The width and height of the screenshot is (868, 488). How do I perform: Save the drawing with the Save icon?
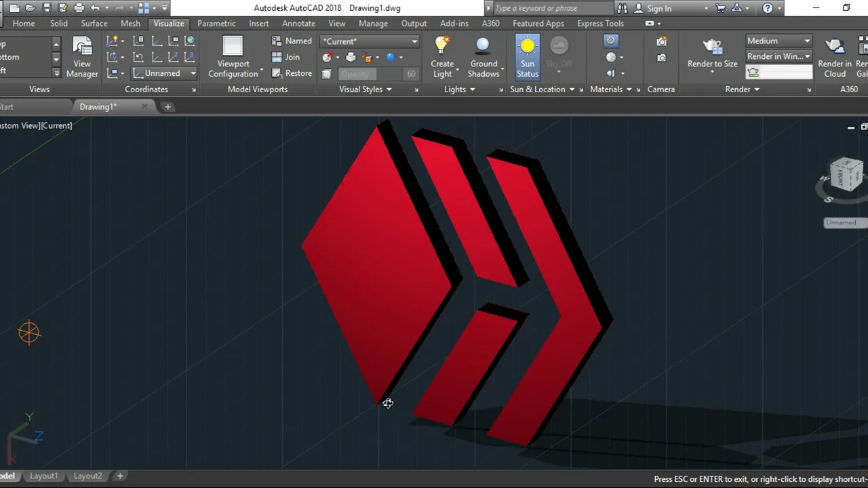(47, 8)
